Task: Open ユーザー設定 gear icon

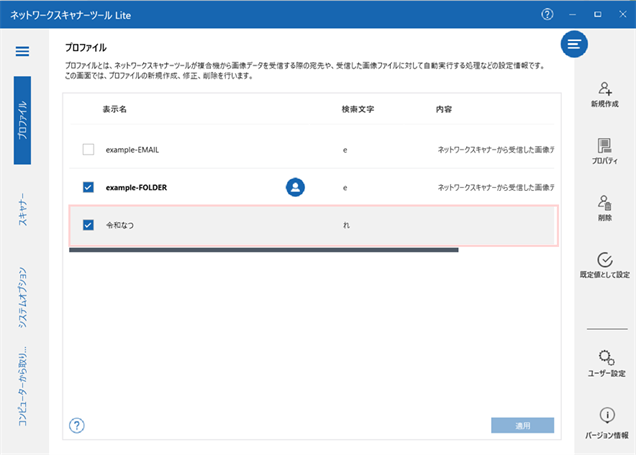Action: [x=604, y=358]
